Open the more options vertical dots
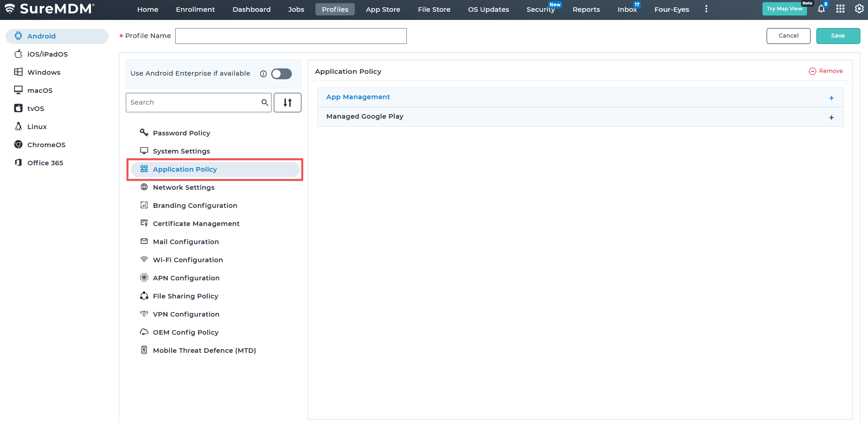Viewport: 868px width, 423px height. click(x=706, y=9)
